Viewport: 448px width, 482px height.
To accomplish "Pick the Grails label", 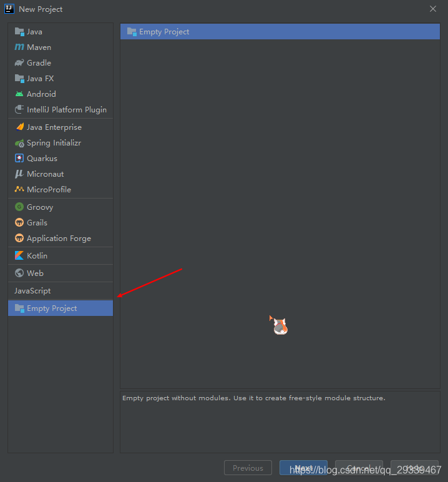I will pyautogui.click(x=37, y=222).
